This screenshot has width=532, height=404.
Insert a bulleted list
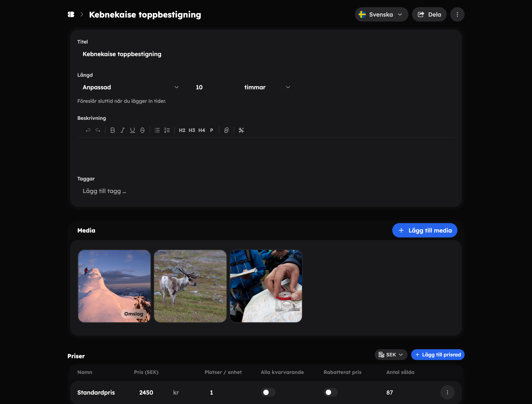pos(157,130)
